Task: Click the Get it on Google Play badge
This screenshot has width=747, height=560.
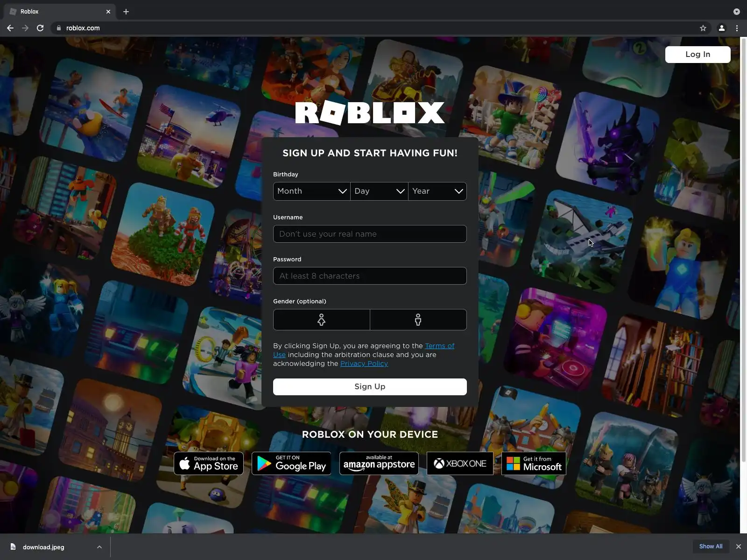Action: pyautogui.click(x=291, y=463)
